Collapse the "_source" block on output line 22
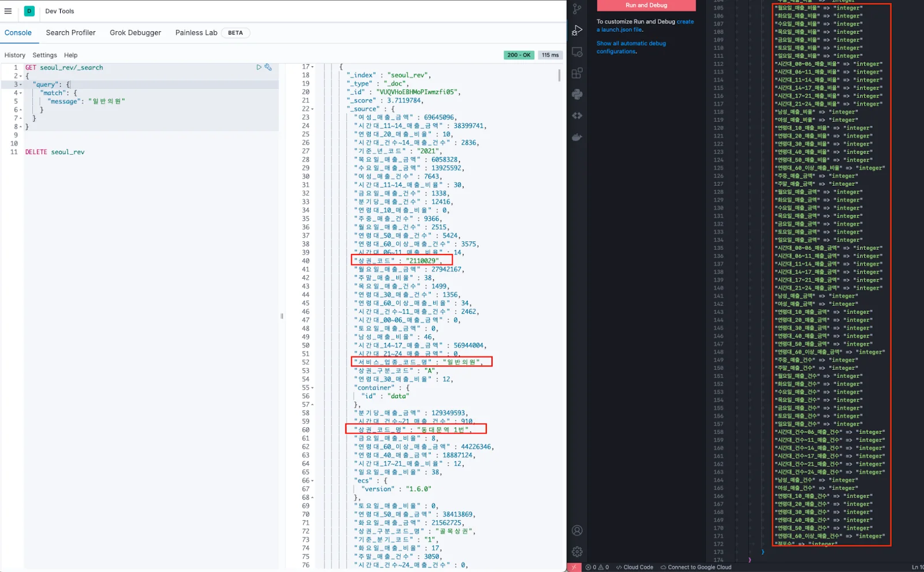This screenshot has width=924, height=572. (x=312, y=109)
